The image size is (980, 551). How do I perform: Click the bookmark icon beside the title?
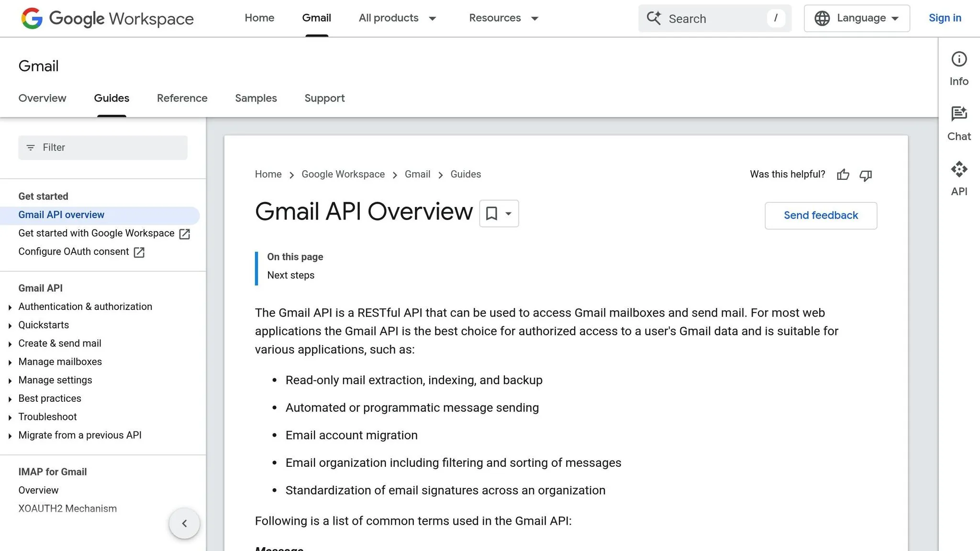491,213
